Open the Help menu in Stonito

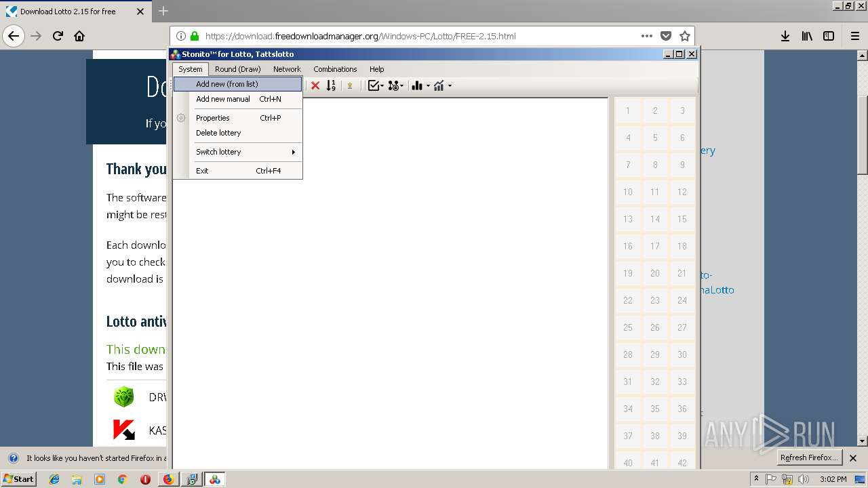[x=376, y=69]
